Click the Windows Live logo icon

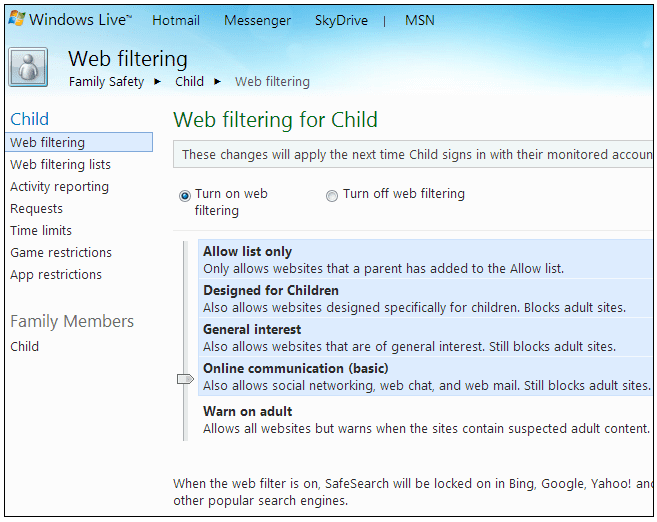click(x=17, y=18)
